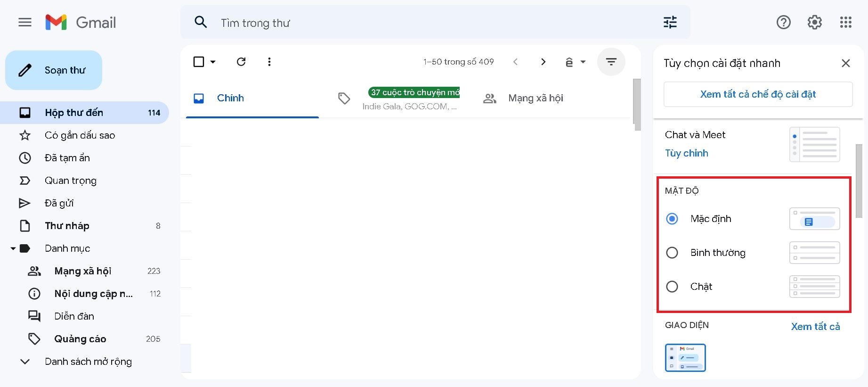
Task: Click the Indie Gala, GOG.COM sender text
Action: click(409, 107)
